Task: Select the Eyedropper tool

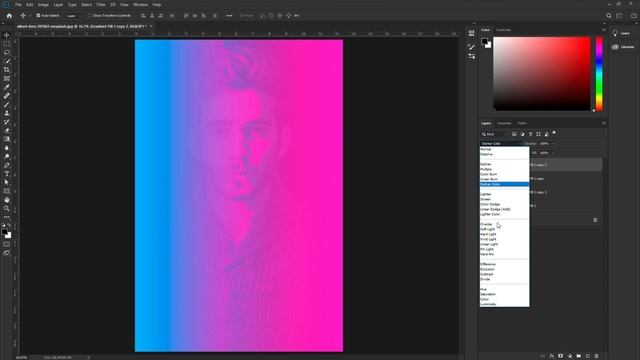Action: coord(7,87)
